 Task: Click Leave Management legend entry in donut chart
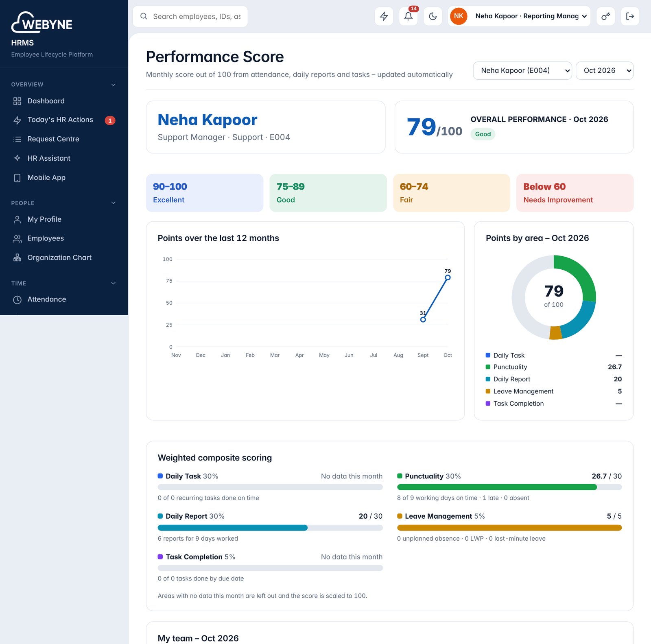point(554,391)
